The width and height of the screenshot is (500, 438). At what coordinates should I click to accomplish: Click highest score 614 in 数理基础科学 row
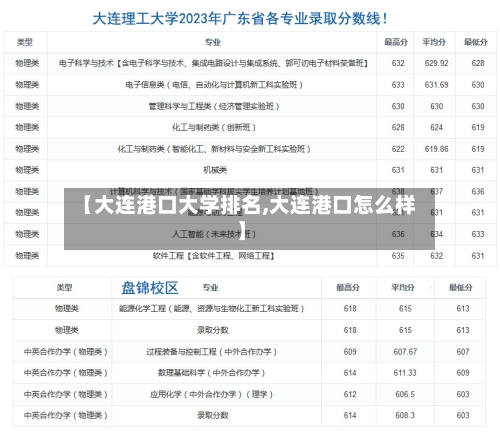[x=350, y=373]
